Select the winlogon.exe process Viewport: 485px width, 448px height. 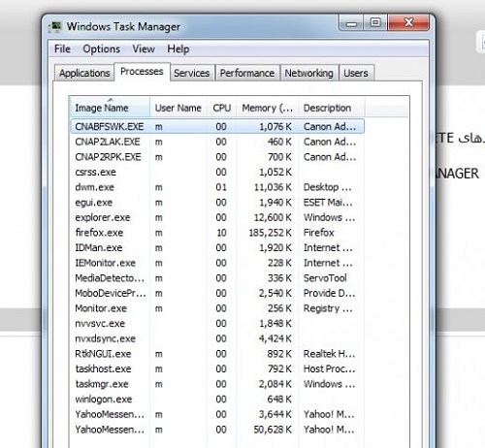point(217,400)
